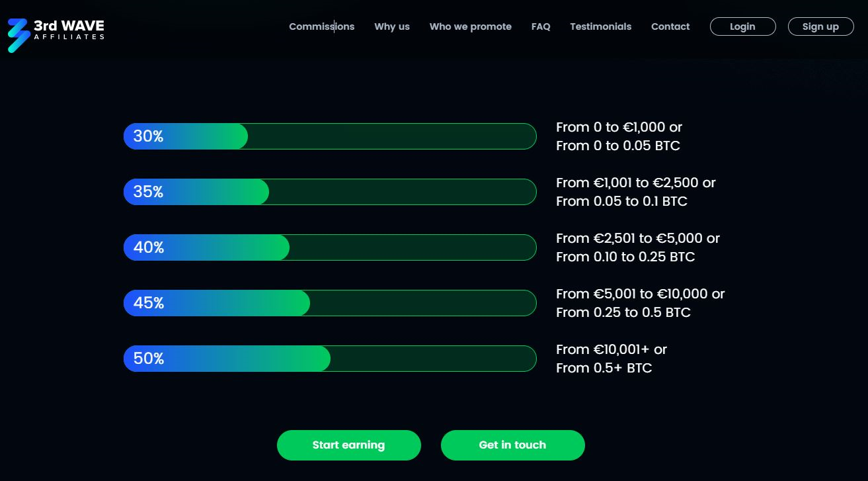The width and height of the screenshot is (868, 481).
Task: Open the Commissions menu item
Action: click(321, 26)
